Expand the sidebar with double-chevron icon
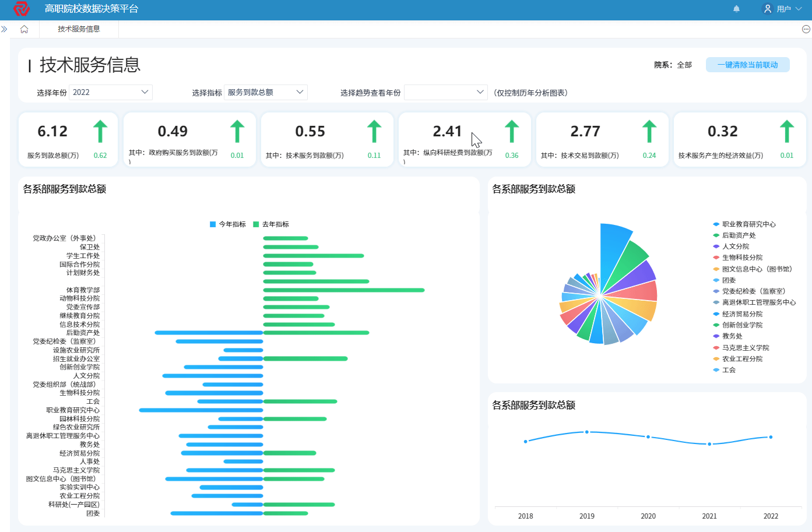812x532 pixels. pyautogui.click(x=4, y=29)
